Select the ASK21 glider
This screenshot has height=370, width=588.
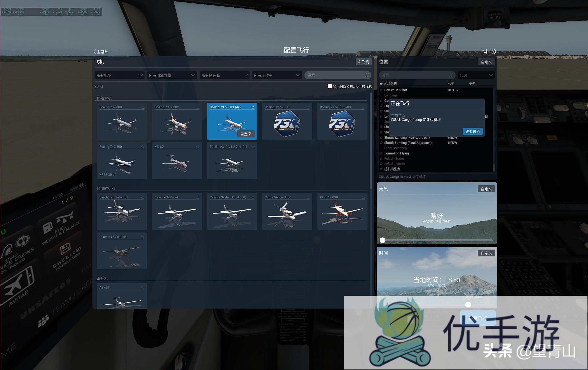pos(122,296)
